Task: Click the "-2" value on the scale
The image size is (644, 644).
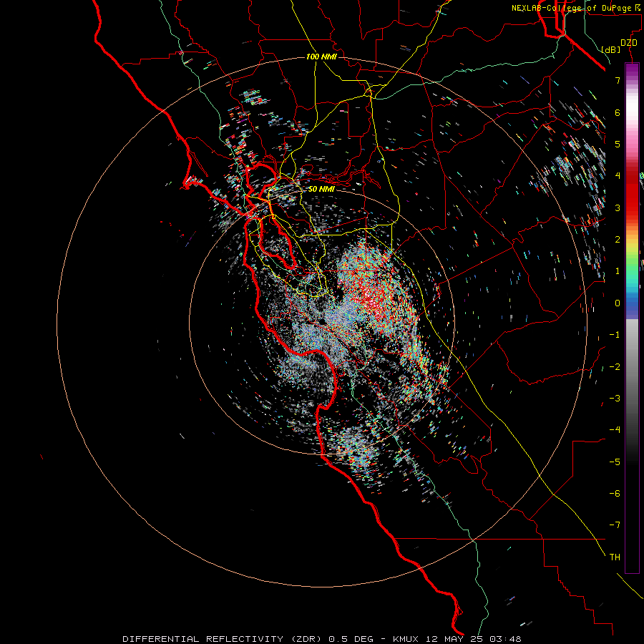Action: click(615, 367)
